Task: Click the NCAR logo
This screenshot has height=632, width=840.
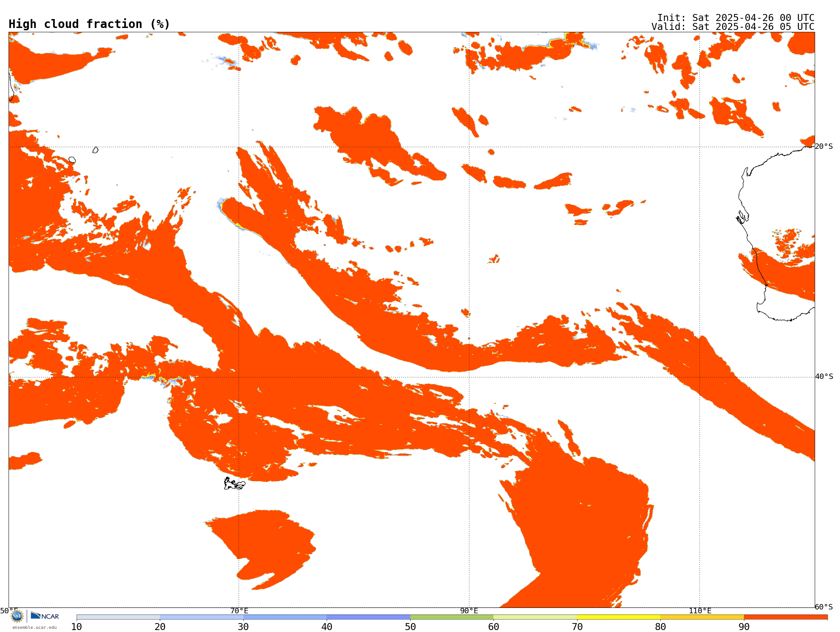Action: click(45, 616)
